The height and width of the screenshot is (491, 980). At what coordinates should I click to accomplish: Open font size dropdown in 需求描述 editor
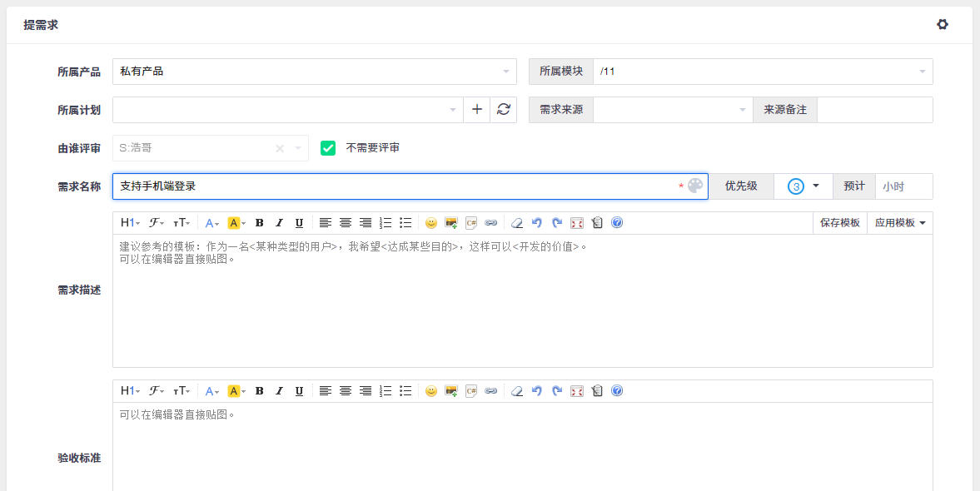coord(182,222)
